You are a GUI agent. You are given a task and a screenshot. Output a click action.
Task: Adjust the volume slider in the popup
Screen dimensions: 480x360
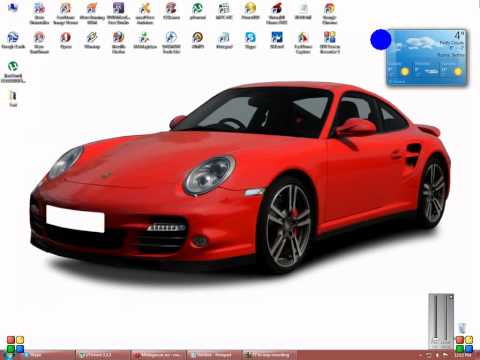[x=435, y=339]
